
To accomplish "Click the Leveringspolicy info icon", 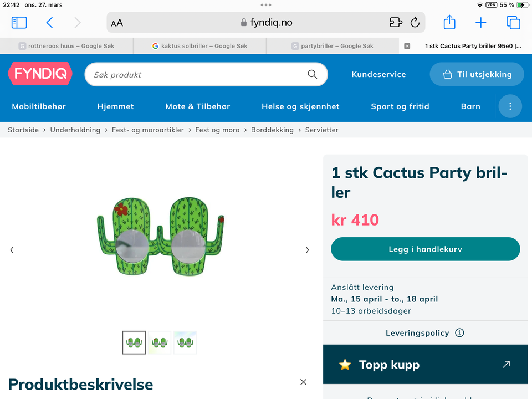I will pos(459,333).
